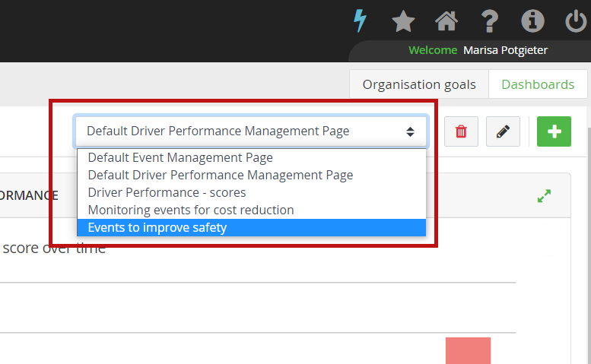The image size is (591, 364).
Task: Select Events to improve safety option
Action: 252,227
